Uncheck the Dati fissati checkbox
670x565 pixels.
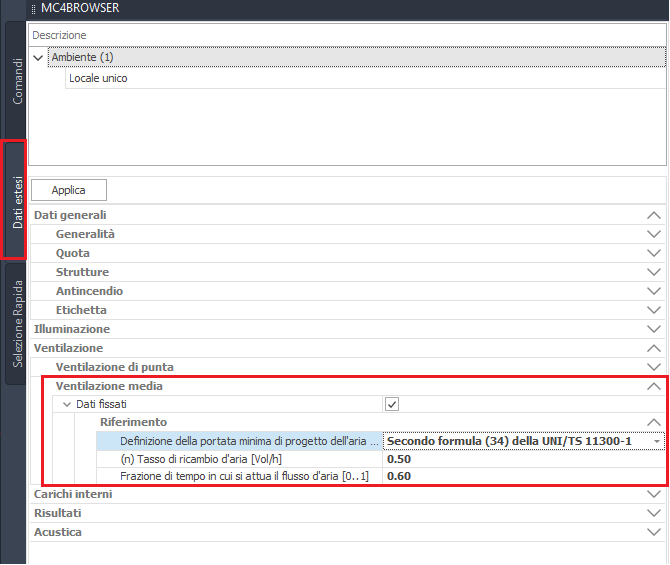[x=392, y=404]
